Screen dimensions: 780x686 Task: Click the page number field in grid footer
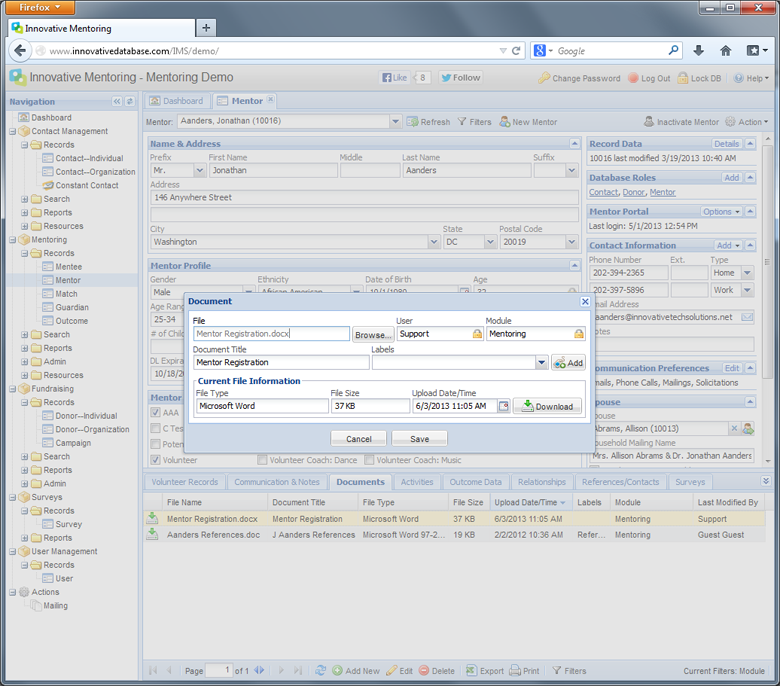[219, 670]
